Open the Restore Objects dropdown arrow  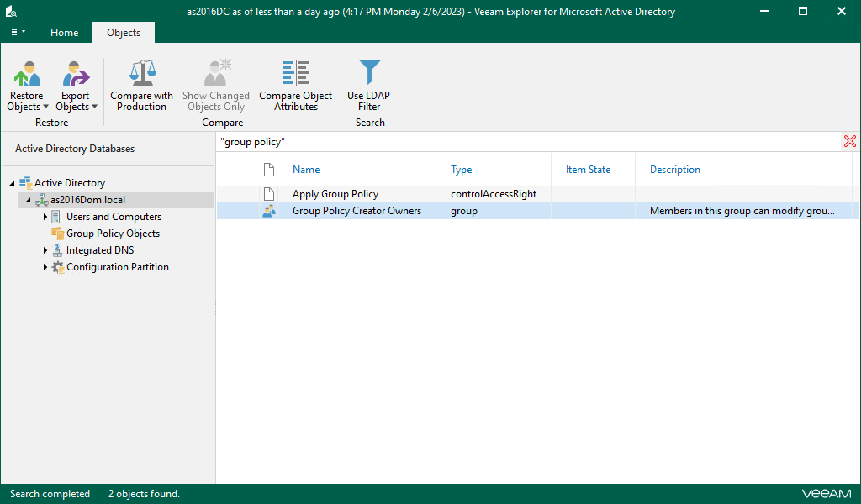click(45, 108)
